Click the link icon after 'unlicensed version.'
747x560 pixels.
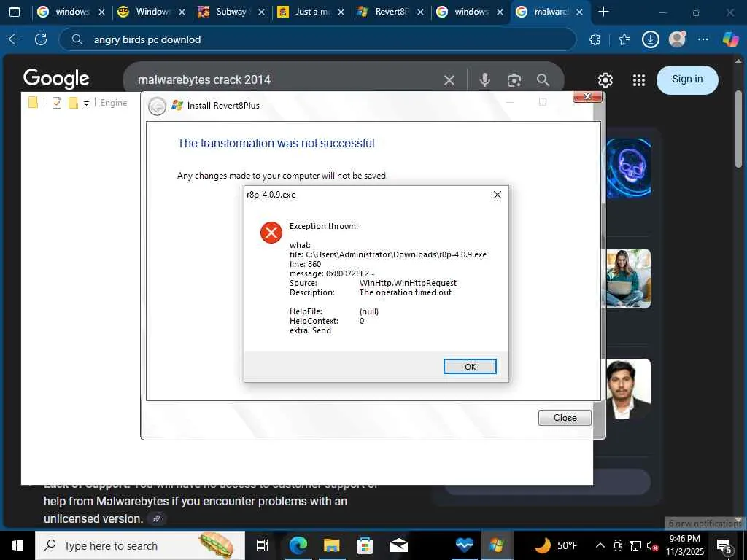point(157,518)
